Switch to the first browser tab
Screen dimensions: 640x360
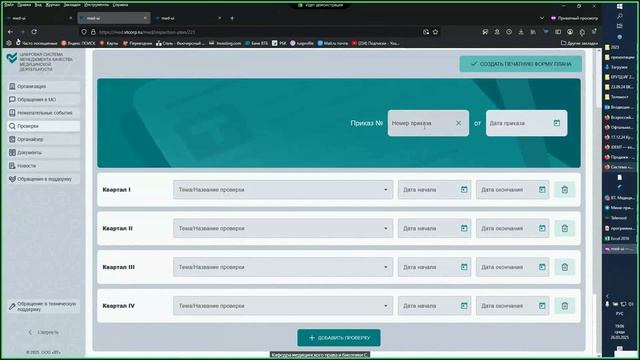39,18
